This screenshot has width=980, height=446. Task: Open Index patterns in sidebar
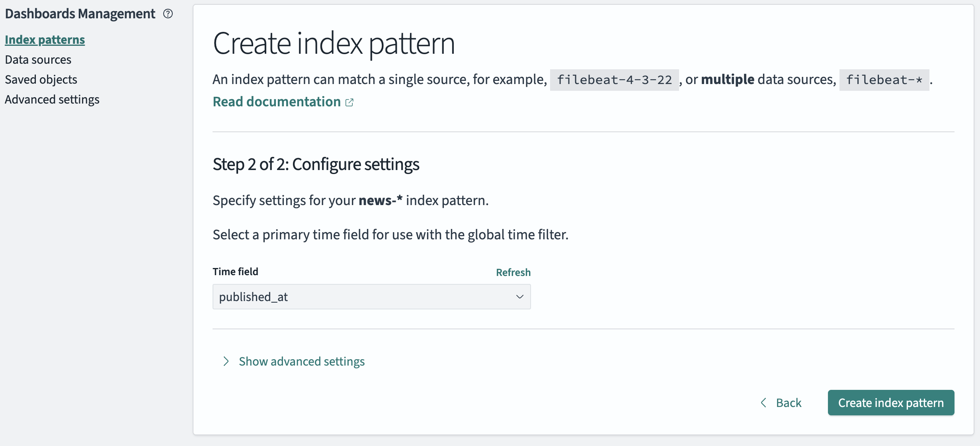[45, 40]
